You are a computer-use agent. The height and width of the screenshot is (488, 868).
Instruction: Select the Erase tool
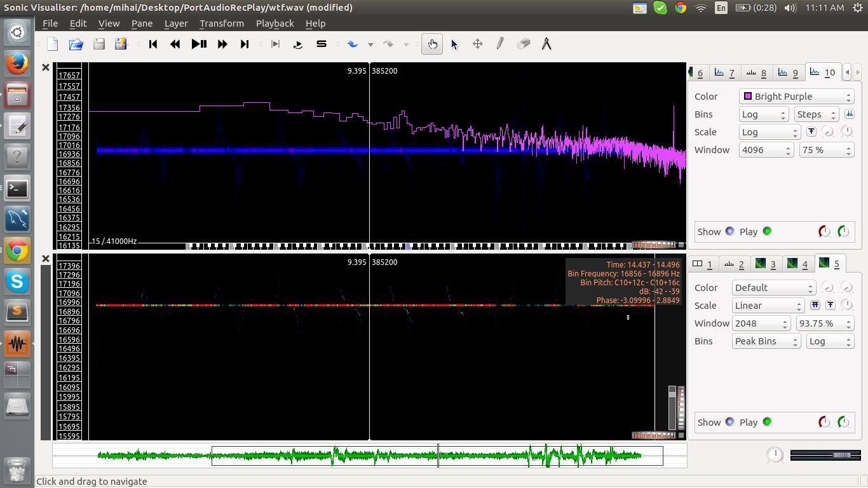click(523, 44)
